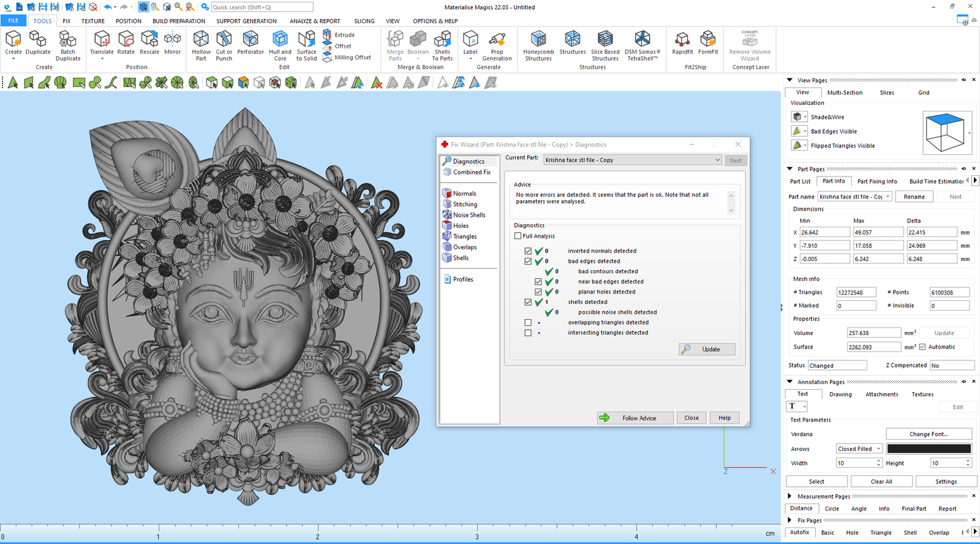The width and height of the screenshot is (980, 544).
Task: Open the Prop Generation tool
Action: tap(497, 45)
